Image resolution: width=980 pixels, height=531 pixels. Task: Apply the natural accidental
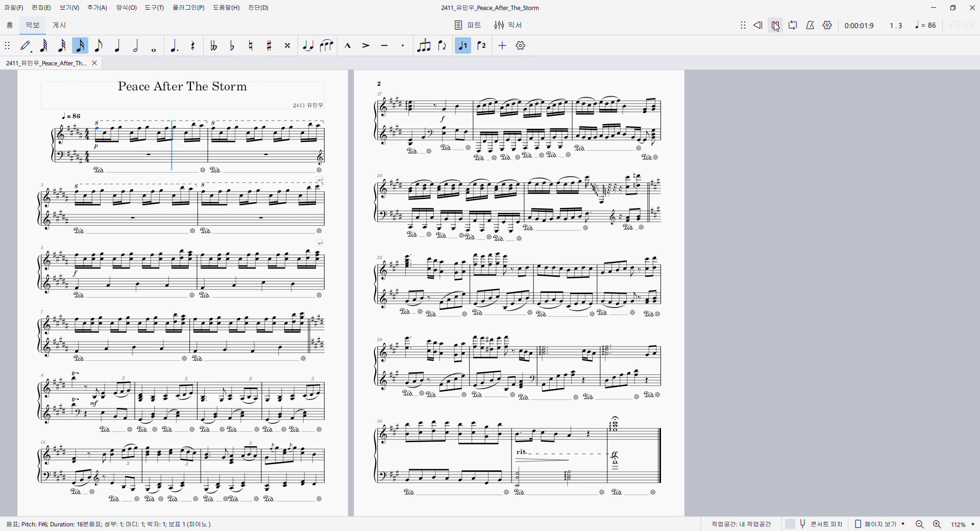(x=250, y=46)
